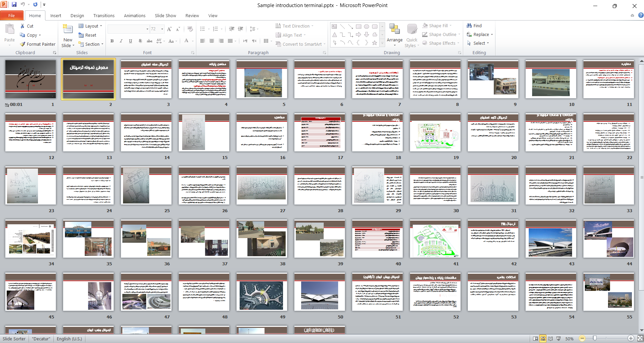Toggle Underline formatting
Viewport: 644px width, 343px height.
[x=130, y=41]
